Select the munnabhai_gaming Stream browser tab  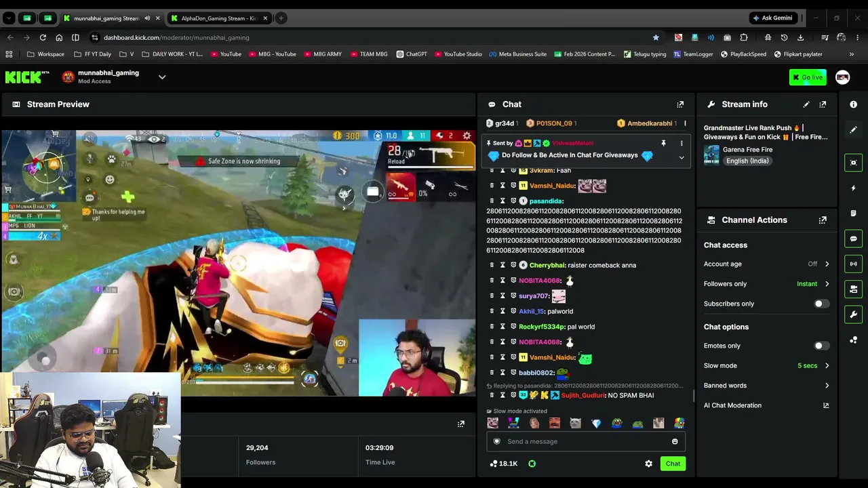point(111,18)
